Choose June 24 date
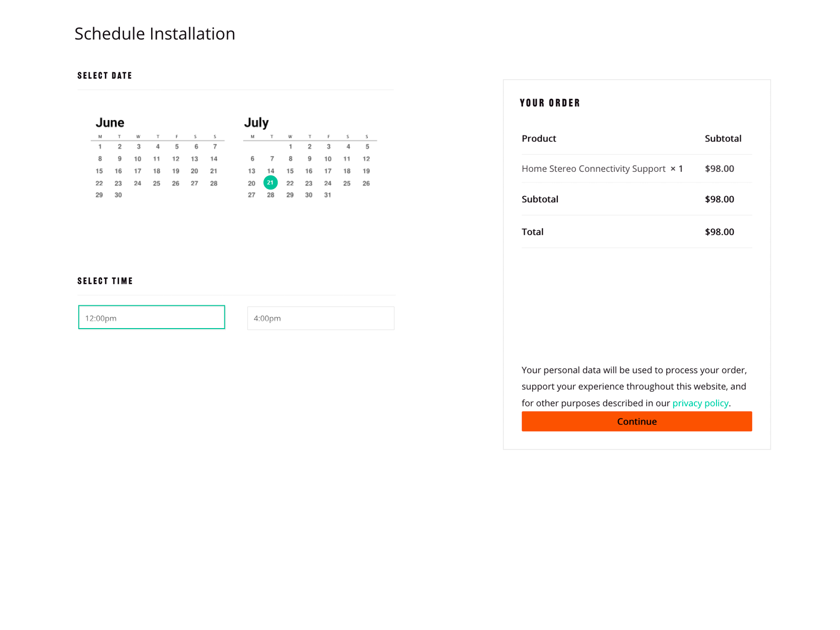This screenshot has width=840, height=630. (x=138, y=183)
